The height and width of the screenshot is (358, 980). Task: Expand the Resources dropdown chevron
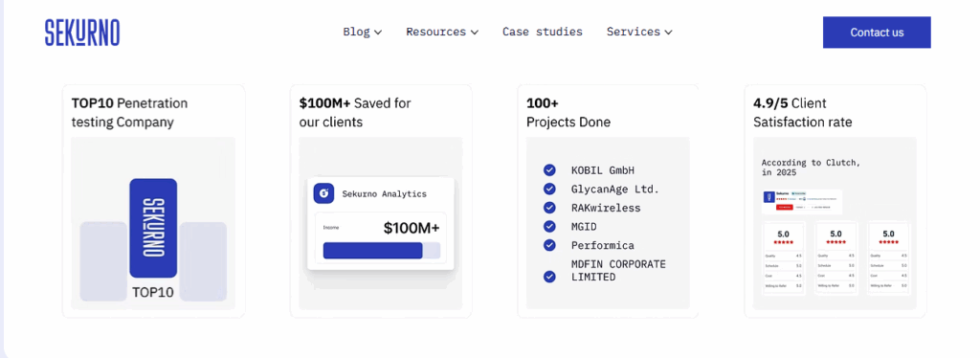475,33
